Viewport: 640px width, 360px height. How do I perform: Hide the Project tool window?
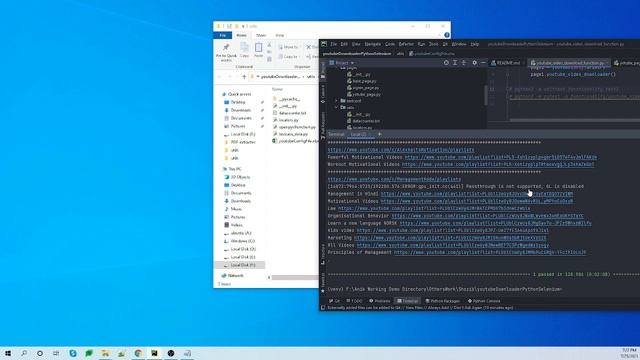[x=483, y=63]
